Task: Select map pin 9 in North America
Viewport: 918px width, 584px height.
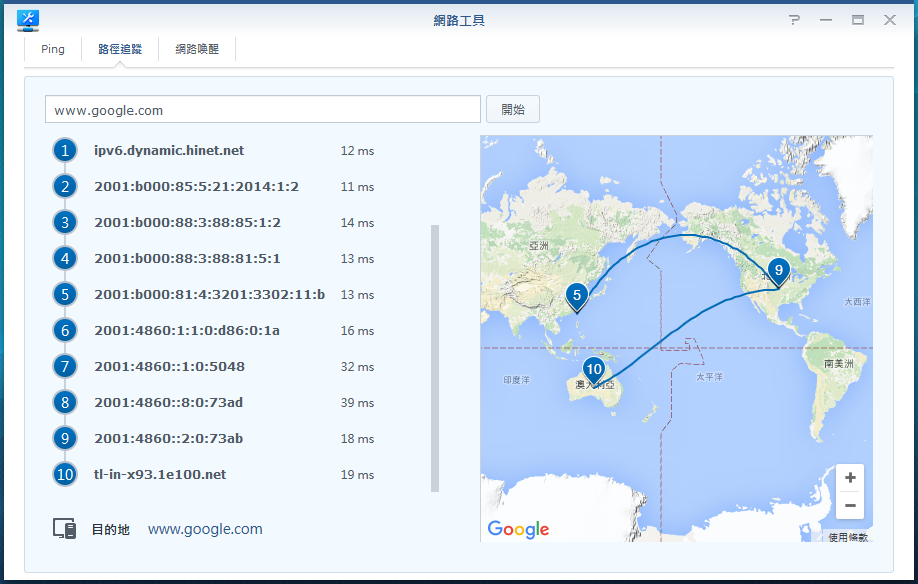Action: (779, 272)
